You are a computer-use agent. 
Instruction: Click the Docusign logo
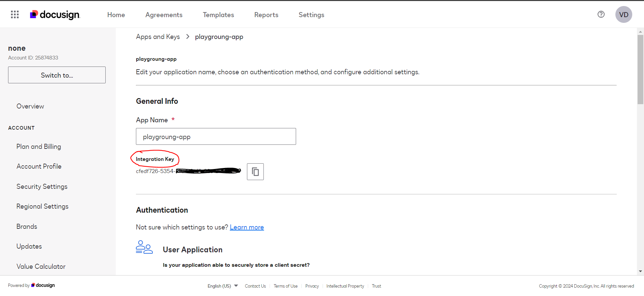pos(55,14)
